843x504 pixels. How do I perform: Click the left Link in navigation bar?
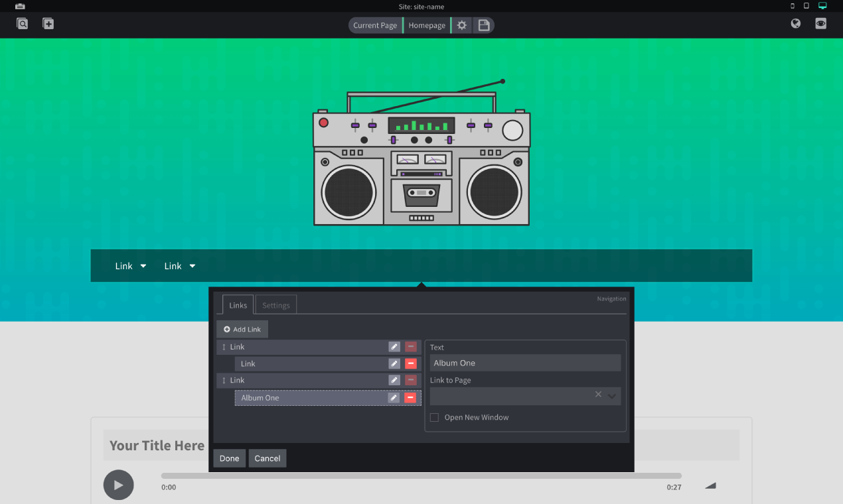(123, 266)
